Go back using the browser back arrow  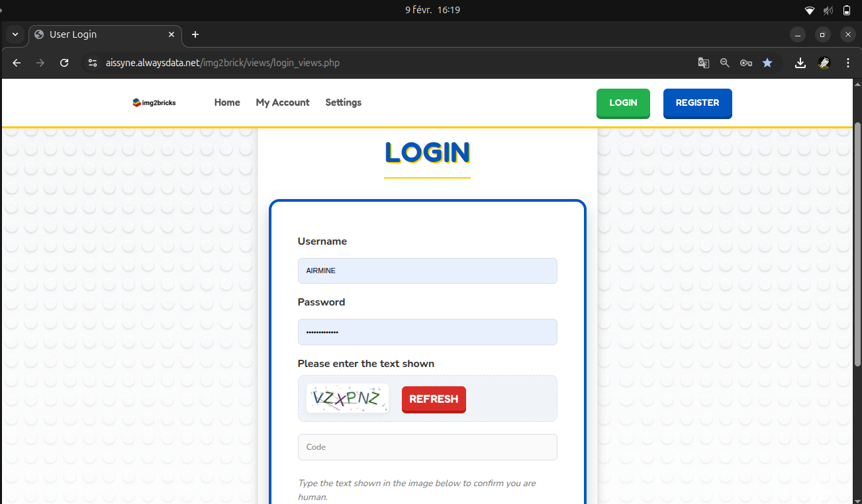(17, 63)
